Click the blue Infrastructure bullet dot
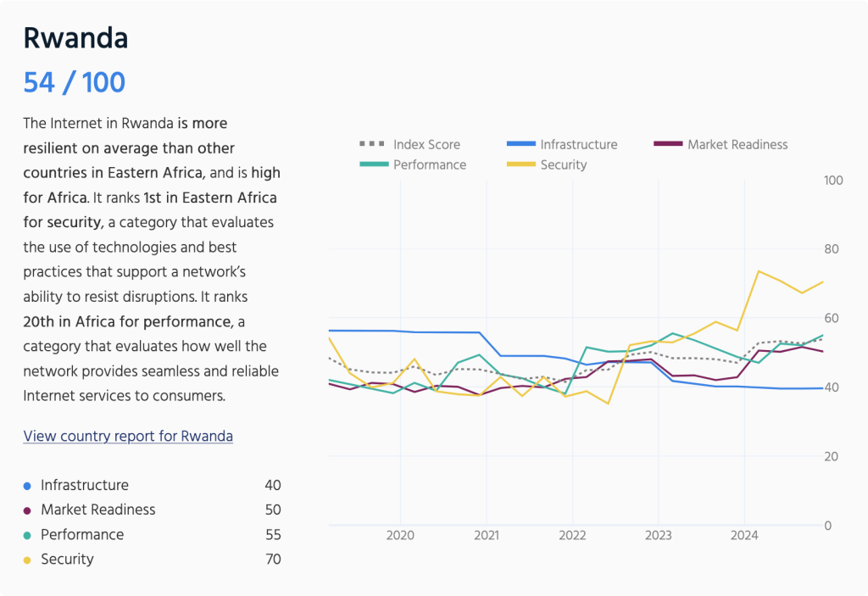The image size is (868, 596). pos(27,486)
